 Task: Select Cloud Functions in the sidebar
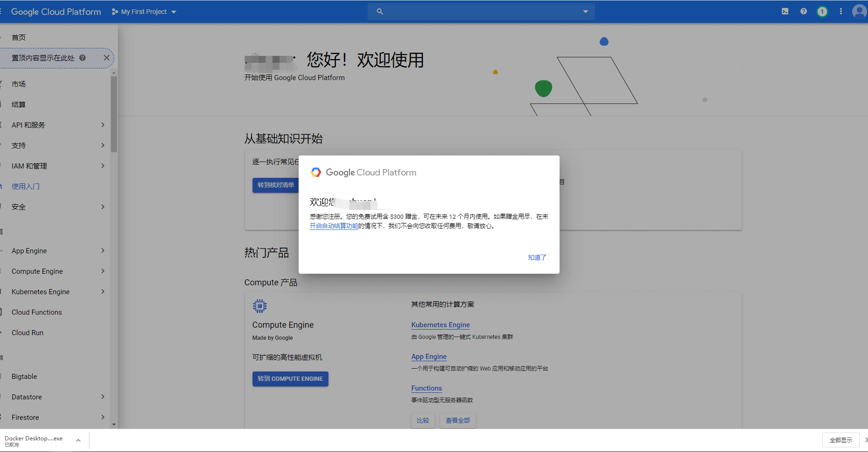pos(37,312)
